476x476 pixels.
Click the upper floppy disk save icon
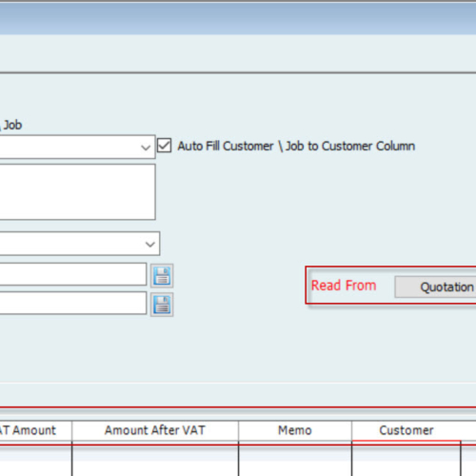click(x=162, y=275)
